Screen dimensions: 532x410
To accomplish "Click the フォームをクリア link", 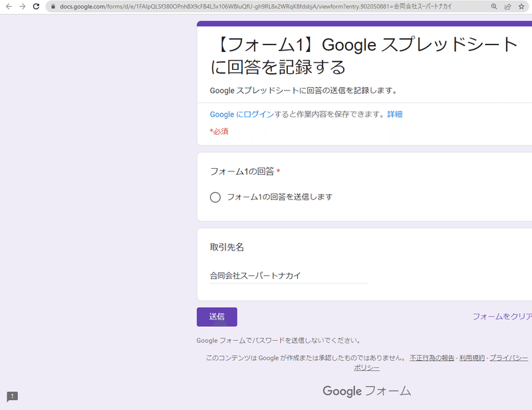I will coord(502,316).
